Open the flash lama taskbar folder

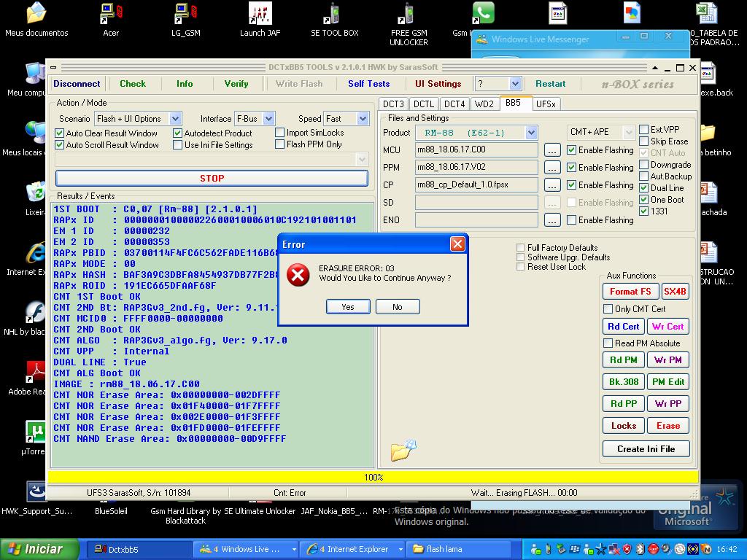pos(458,549)
